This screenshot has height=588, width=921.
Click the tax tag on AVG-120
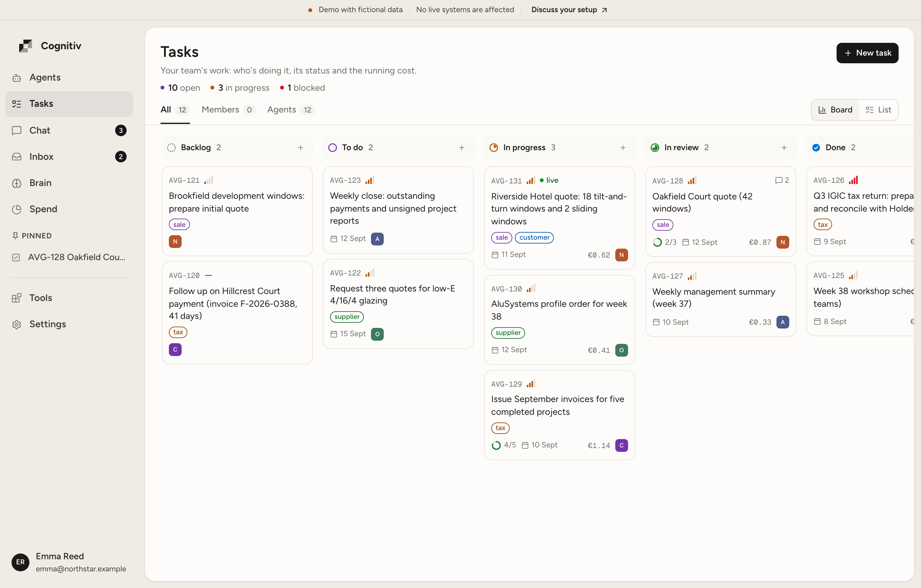click(x=178, y=332)
